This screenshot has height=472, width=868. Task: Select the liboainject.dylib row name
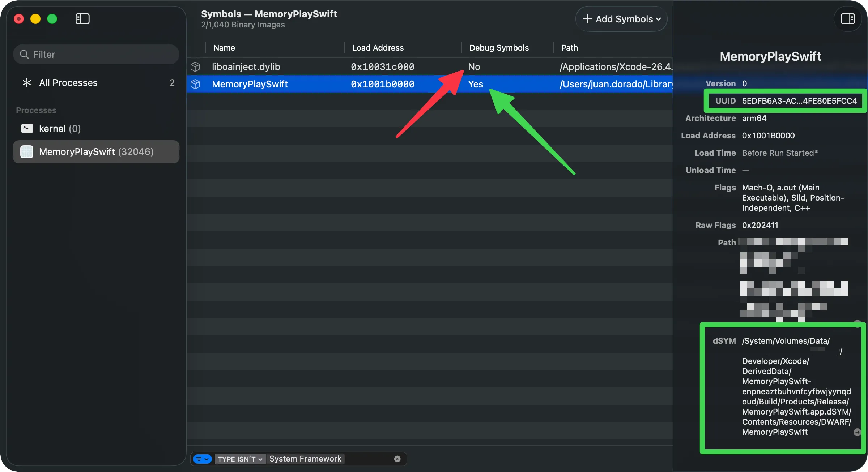click(x=246, y=67)
